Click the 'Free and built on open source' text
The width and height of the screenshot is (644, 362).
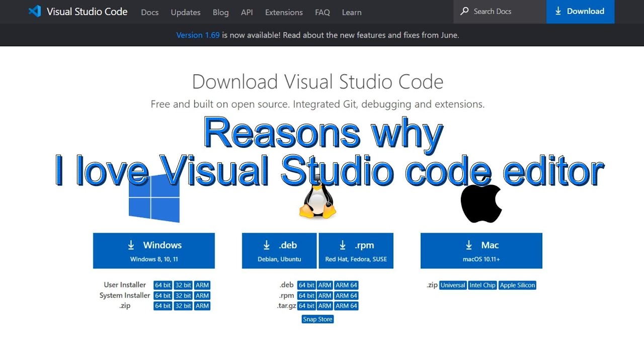point(219,104)
